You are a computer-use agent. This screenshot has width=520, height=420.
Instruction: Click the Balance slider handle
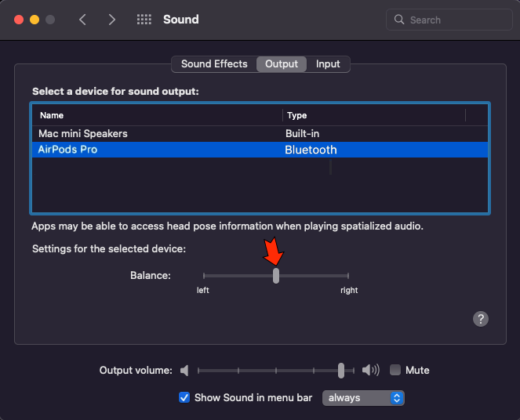click(276, 276)
